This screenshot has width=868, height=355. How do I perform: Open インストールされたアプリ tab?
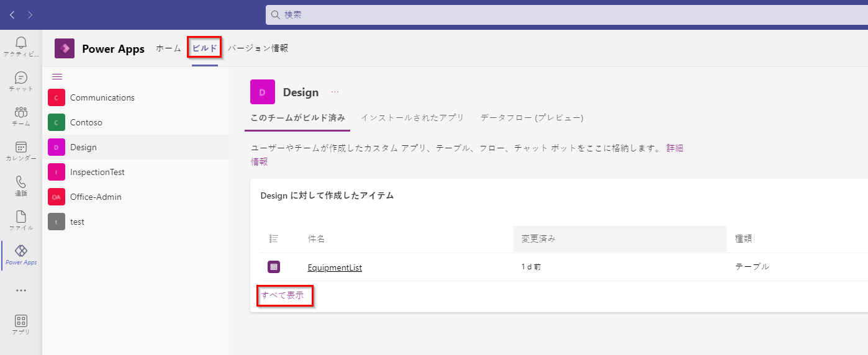[413, 118]
